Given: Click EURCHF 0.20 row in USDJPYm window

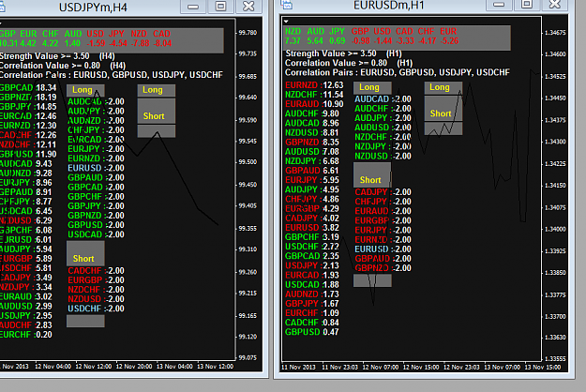Looking at the screenshot, I should click(26, 335).
